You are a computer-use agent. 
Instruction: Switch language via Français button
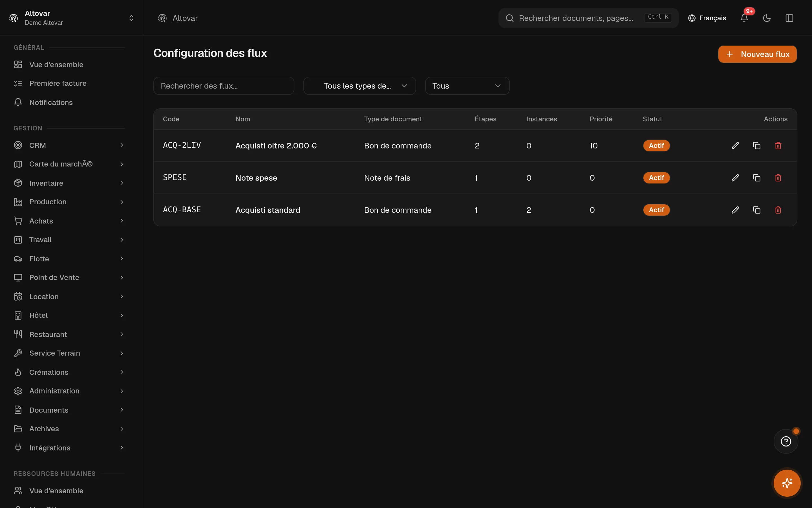[707, 18]
